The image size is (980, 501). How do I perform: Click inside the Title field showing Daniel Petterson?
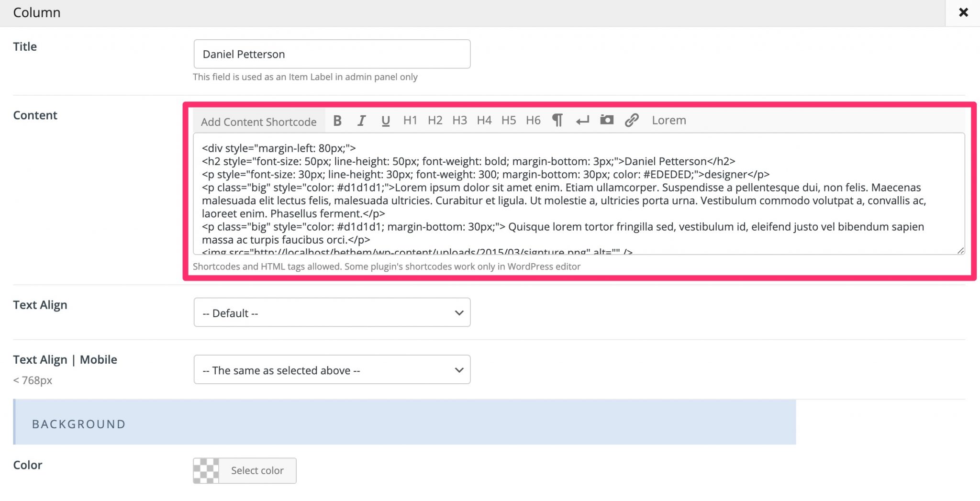(332, 54)
